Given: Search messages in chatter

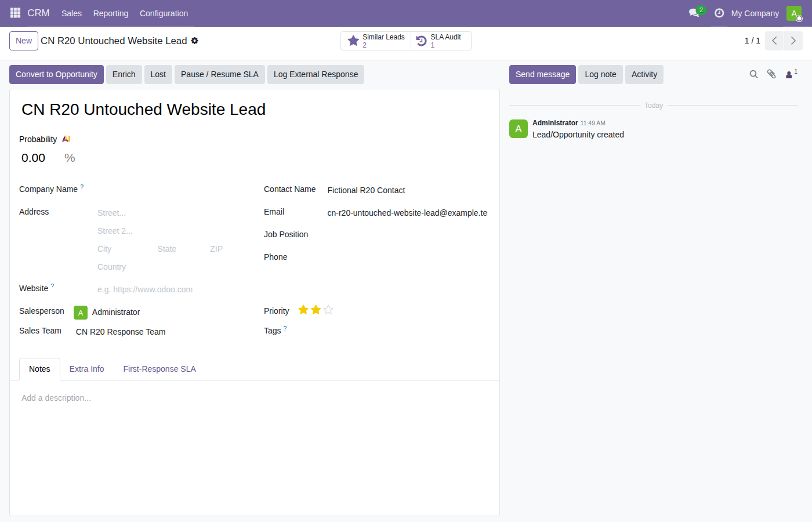Looking at the screenshot, I should (x=753, y=74).
